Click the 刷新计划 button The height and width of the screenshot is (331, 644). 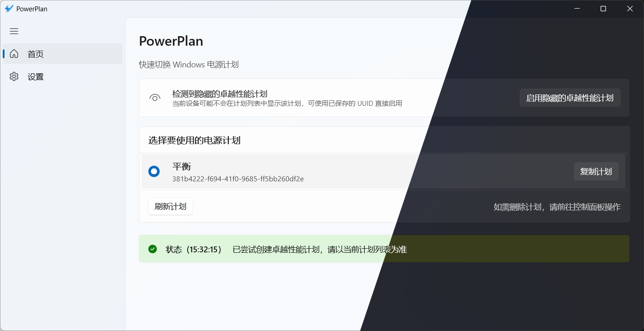[x=170, y=206]
